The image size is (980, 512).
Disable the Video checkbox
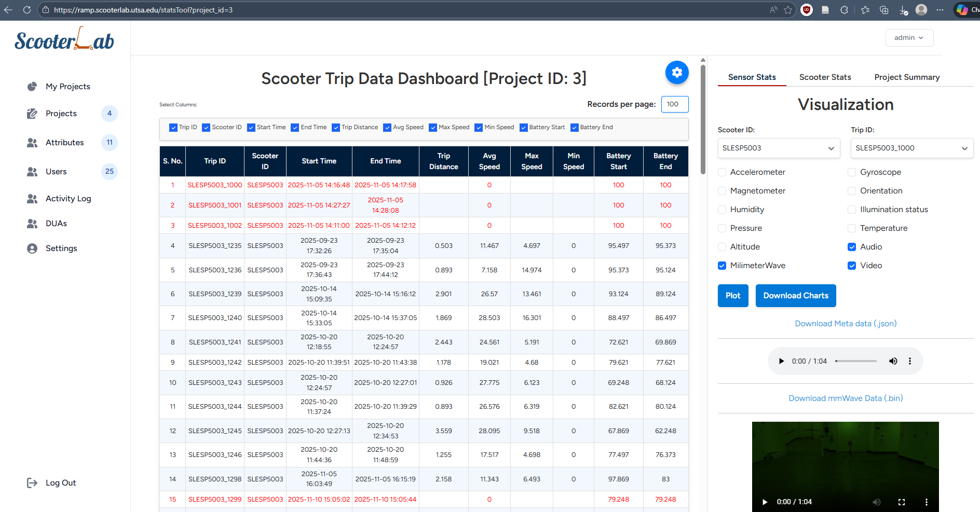[851, 265]
